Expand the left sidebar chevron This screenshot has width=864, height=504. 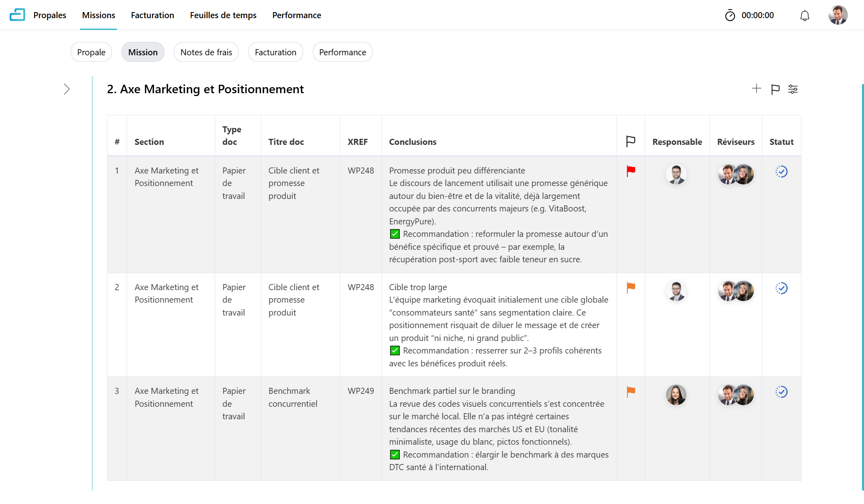coord(67,89)
